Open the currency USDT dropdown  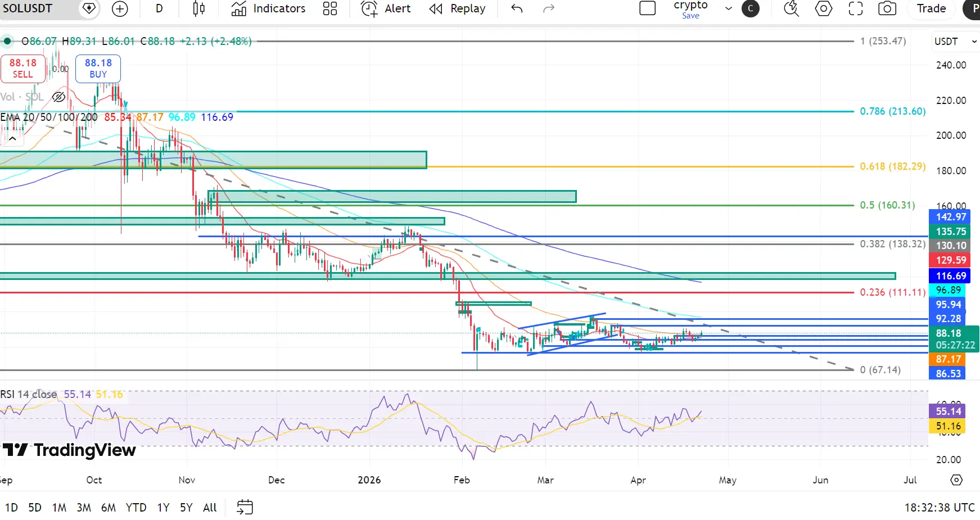955,42
